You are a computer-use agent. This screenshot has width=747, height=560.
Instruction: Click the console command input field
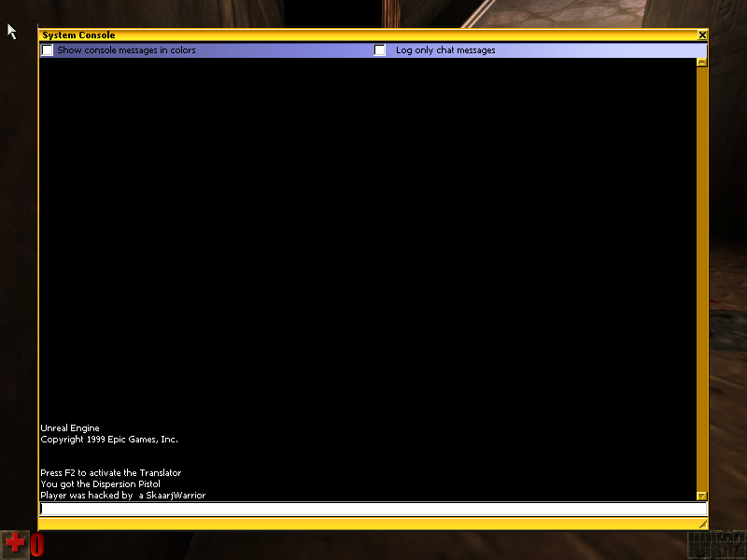click(x=373, y=509)
